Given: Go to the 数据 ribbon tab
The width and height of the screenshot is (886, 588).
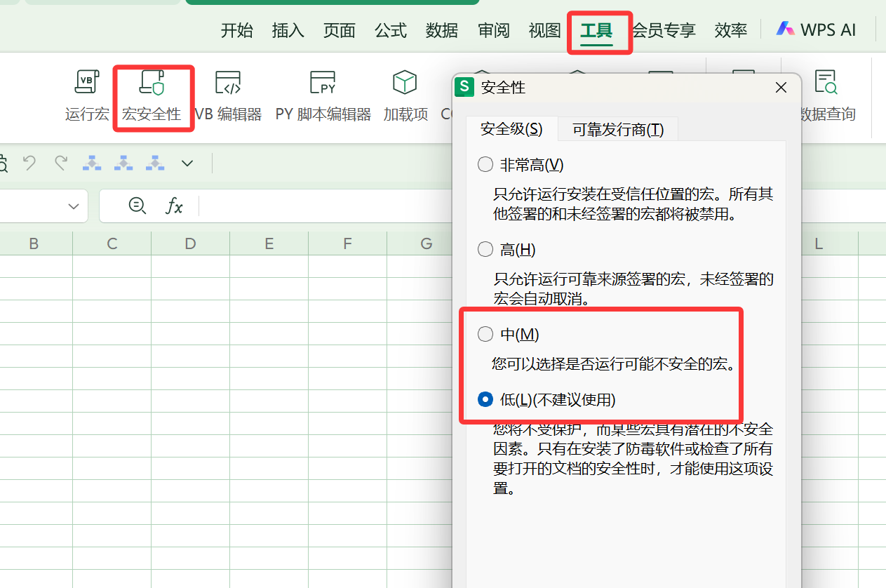Looking at the screenshot, I should 442,30.
